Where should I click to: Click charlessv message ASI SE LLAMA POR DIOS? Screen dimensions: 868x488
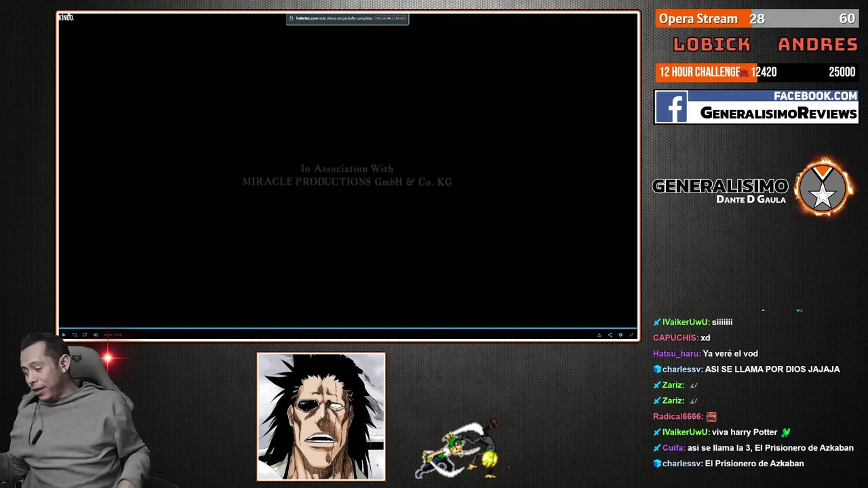pos(772,369)
